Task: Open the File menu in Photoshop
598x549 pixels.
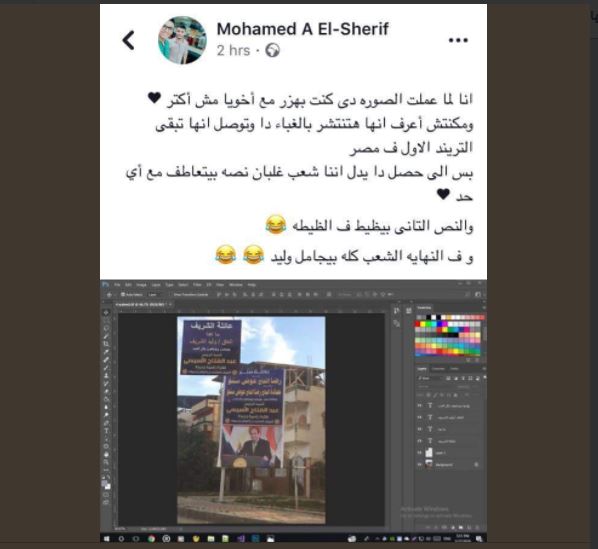Action: [x=117, y=285]
